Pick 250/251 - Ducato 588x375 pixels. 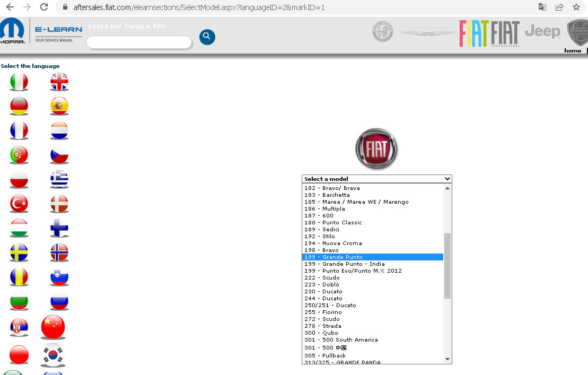[373, 305]
